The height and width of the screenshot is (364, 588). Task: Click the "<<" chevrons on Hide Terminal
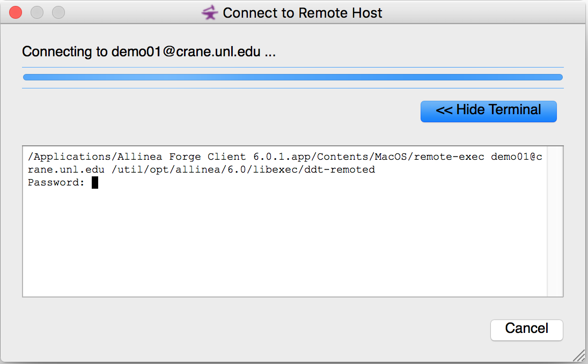click(x=444, y=110)
